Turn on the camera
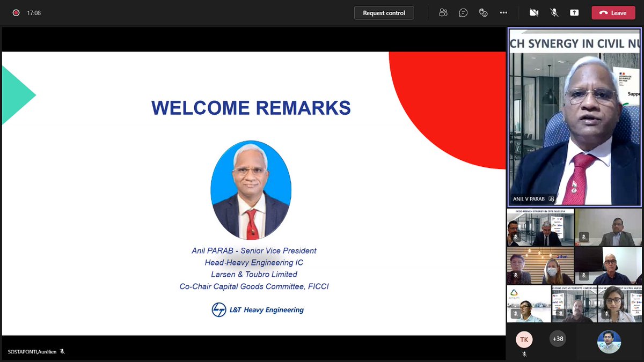The width and height of the screenshot is (644, 362). point(534,13)
